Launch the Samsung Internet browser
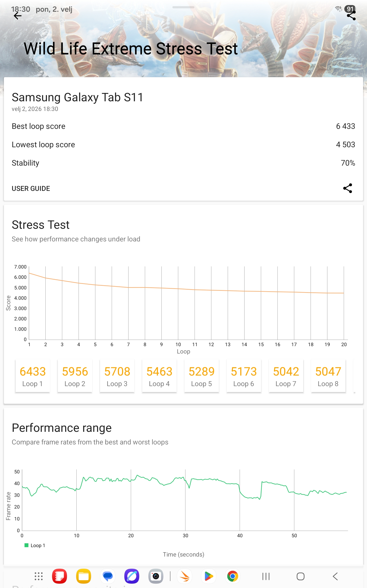 coord(132,576)
